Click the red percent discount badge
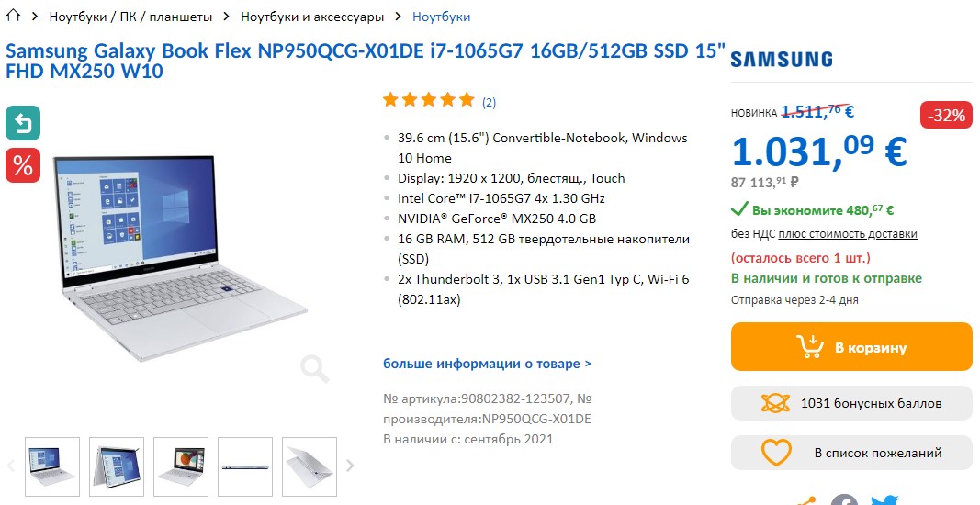Image resolution: width=980 pixels, height=505 pixels. pyautogui.click(x=23, y=165)
